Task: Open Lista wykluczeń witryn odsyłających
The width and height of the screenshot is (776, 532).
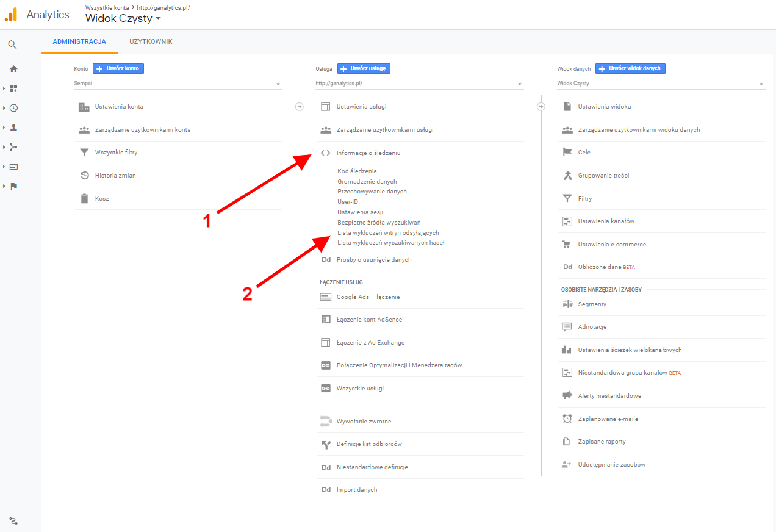Action: [388, 233]
